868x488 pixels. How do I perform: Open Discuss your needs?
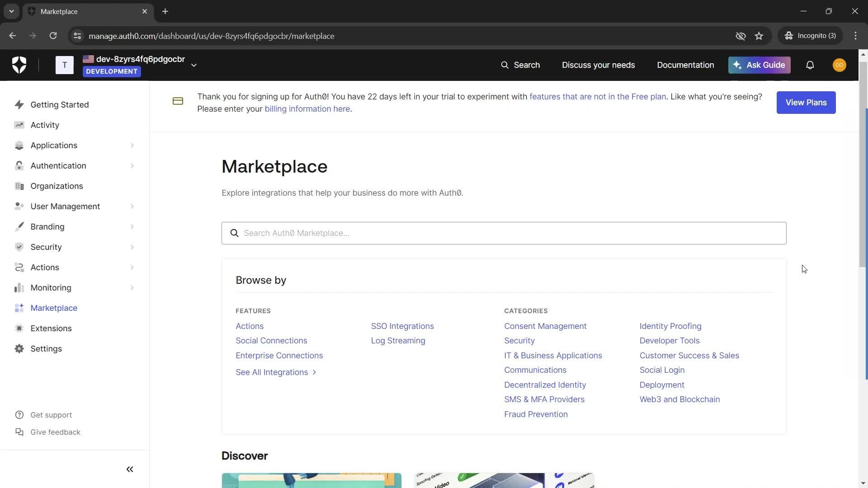598,65
